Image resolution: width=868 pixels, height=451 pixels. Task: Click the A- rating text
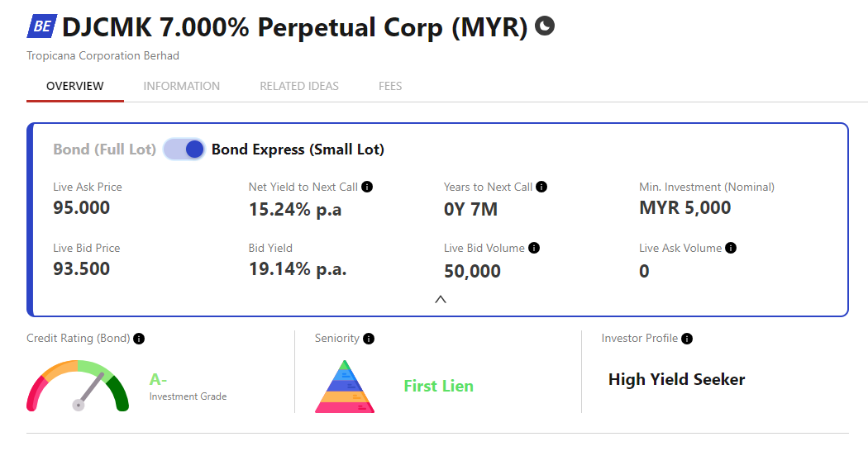click(159, 380)
